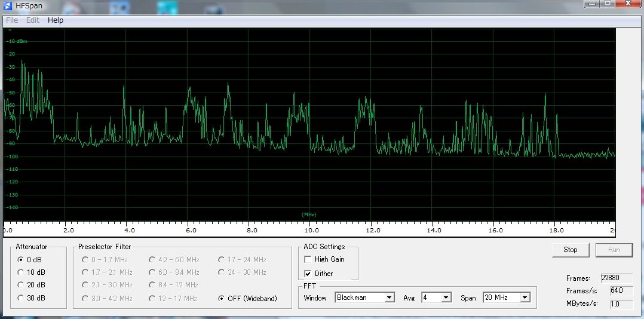Select OFF (Wideband) preselector option
This screenshot has width=644, height=319.
click(247, 299)
